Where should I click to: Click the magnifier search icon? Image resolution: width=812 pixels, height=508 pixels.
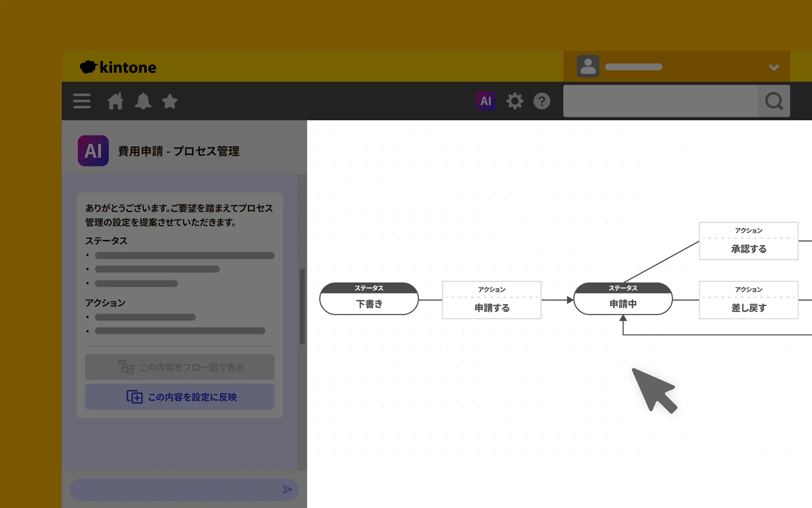coord(774,101)
